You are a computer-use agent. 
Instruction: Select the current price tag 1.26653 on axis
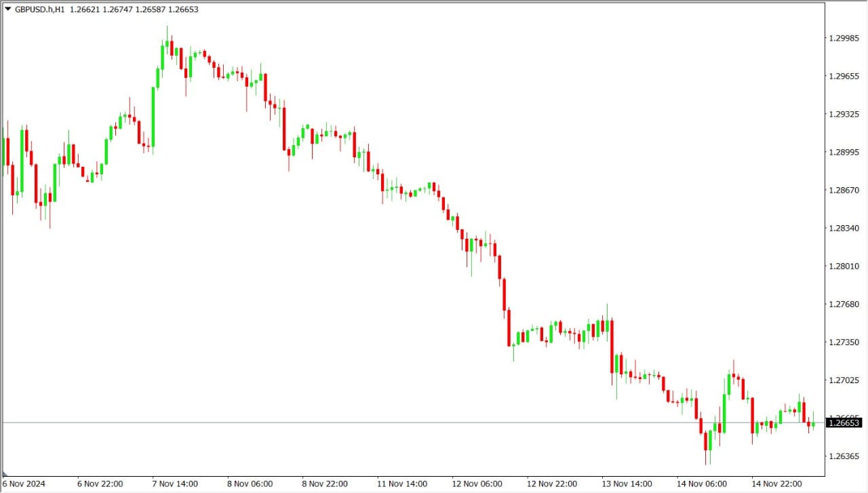(x=845, y=423)
